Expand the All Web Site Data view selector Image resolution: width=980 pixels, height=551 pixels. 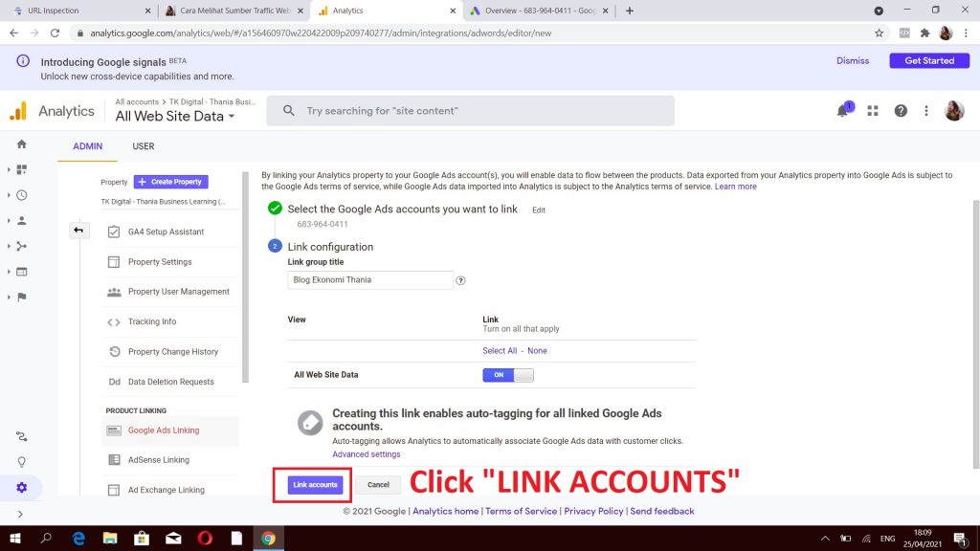(x=175, y=116)
